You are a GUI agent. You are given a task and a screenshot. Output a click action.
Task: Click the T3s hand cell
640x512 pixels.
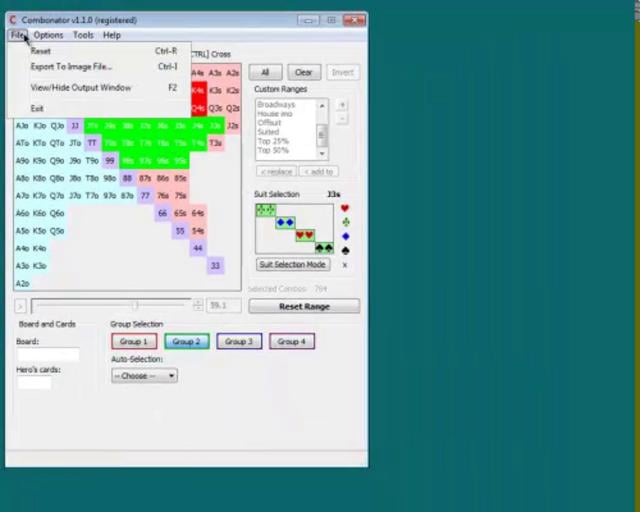point(215,143)
